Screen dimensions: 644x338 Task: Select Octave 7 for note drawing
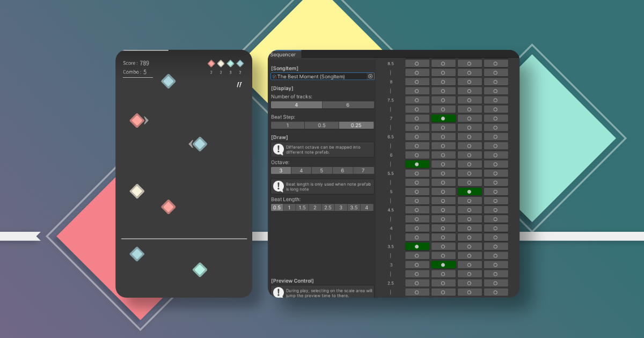coord(363,170)
